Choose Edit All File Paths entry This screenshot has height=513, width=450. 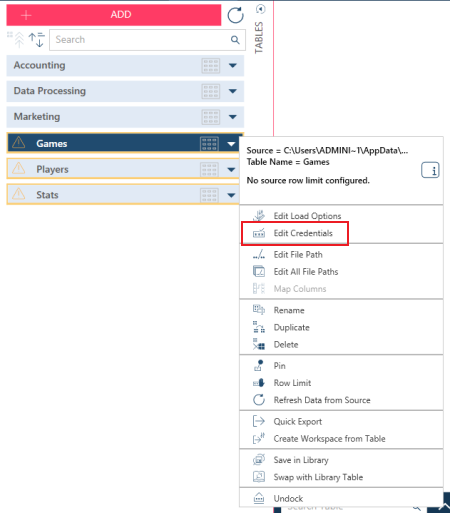341,272
